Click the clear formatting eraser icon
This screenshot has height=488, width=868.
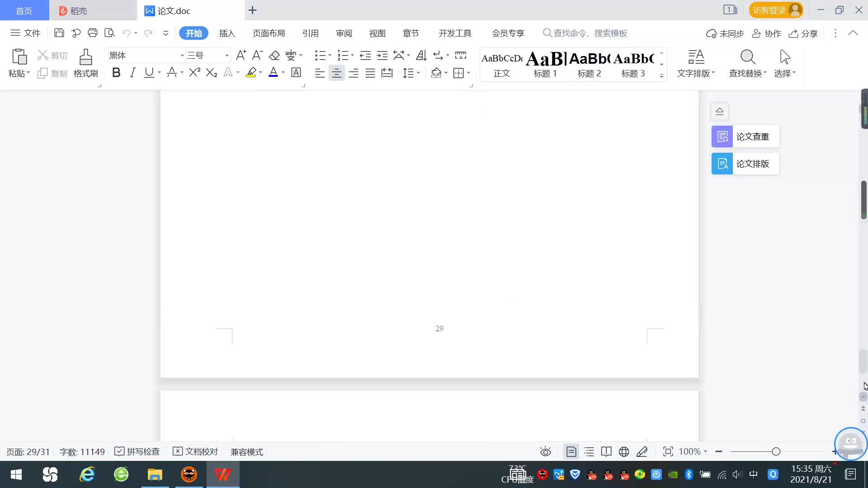pyautogui.click(x=274, y=56)
